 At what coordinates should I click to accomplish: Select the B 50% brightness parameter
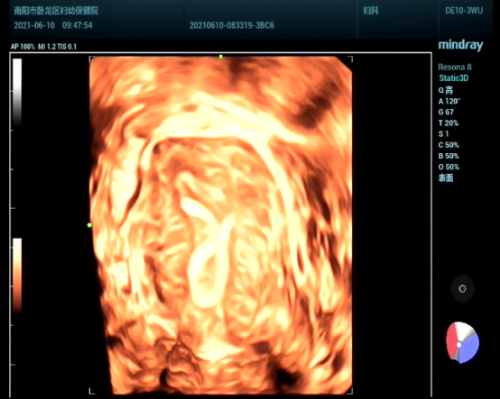click(449, 156)
